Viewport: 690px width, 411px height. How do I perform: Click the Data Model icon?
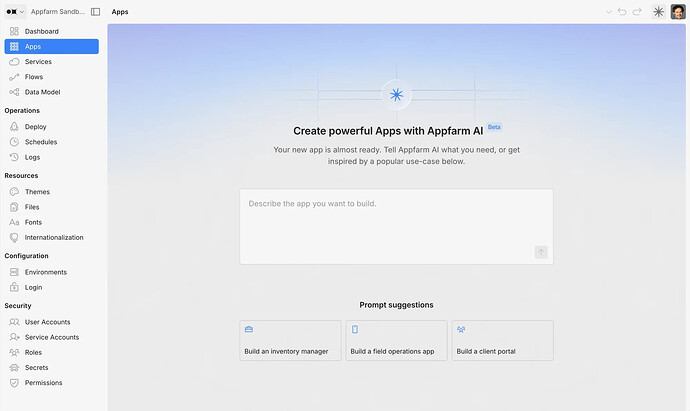pyautogui.click(x=14, y=92)
